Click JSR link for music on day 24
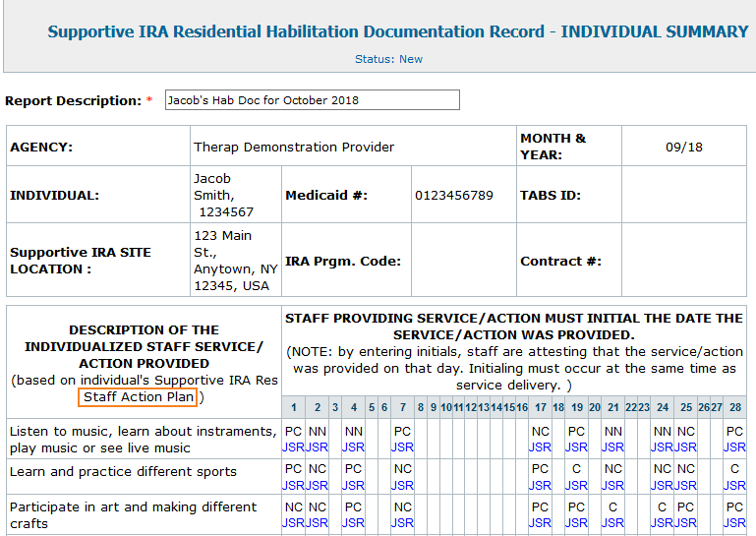This screenshot has width=756, height=536. (x=662, y=447)
